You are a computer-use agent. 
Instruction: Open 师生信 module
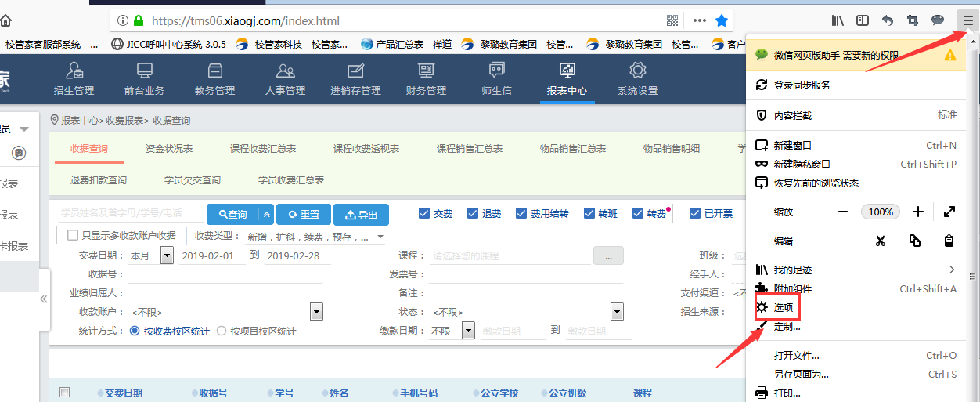click(496, 79)
